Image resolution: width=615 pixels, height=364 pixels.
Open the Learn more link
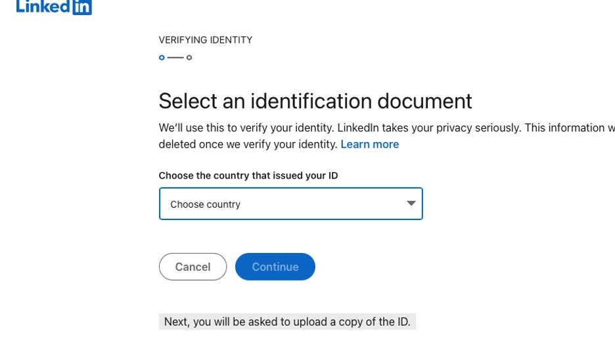369,145
